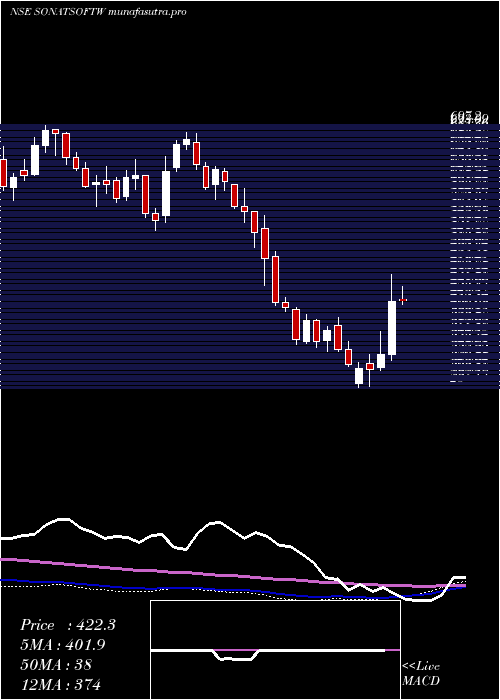Viewport: 500px width, 700px height.
Task: Click the 50MA : 38 value
Action: (56, 665)
